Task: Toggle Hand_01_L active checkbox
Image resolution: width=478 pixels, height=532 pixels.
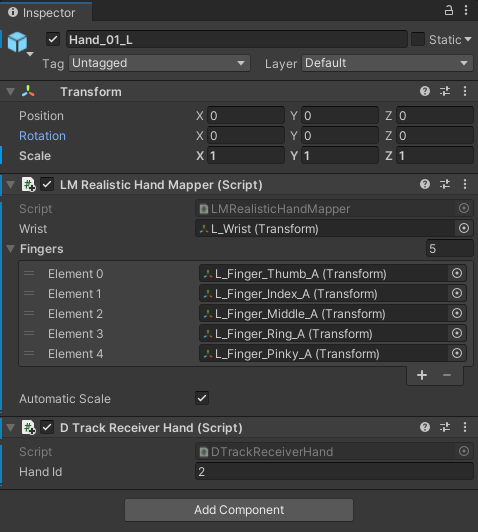Action: 53,39
